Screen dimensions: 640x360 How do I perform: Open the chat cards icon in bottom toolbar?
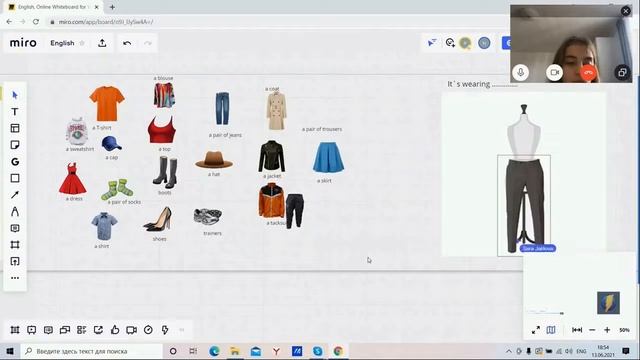[65, 330]
